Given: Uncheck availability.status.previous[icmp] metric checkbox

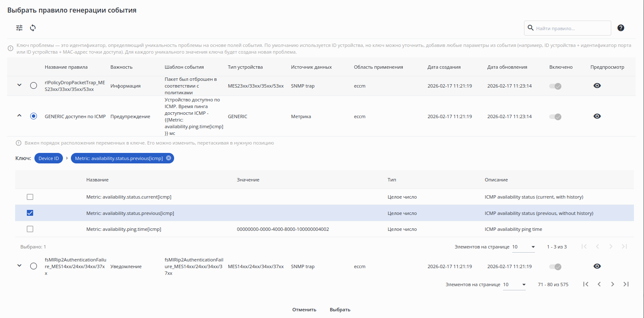Looking at the screenshot, I should click(x=30, y=213).
